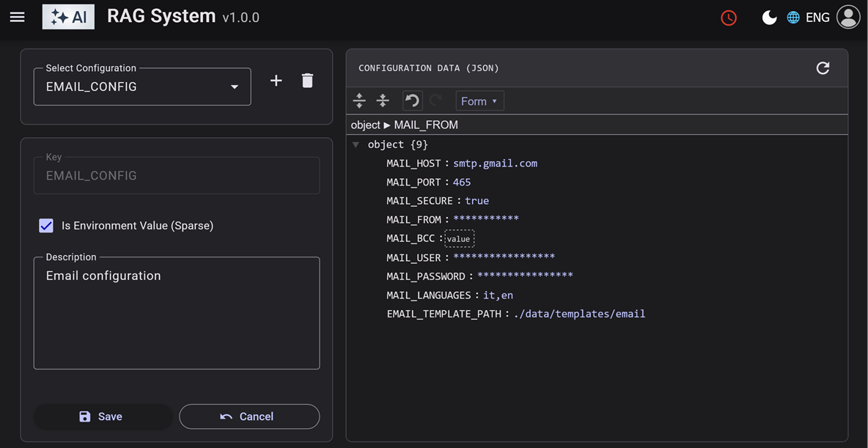Image resolution: width=868 pixels, height=448 pixels.
Task: Click the plus icon to add configuration
Action: click(x=276, y=81)
